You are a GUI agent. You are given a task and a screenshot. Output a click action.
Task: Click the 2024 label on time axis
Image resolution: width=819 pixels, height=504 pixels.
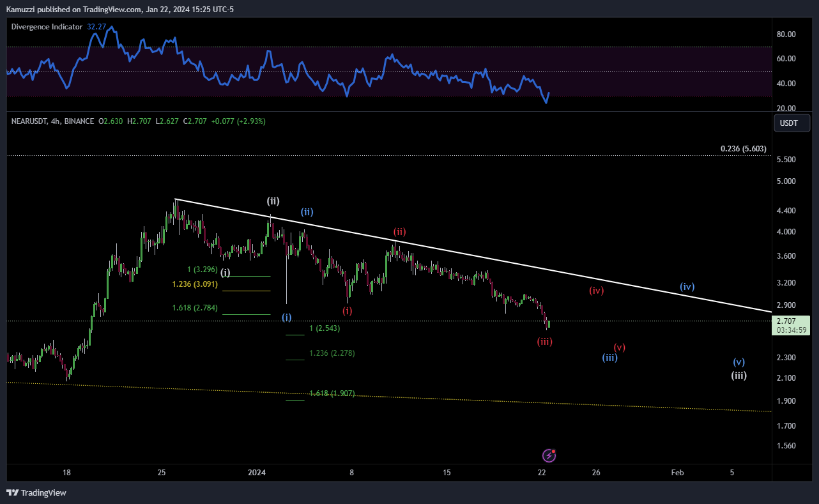[x=257, y=473]
